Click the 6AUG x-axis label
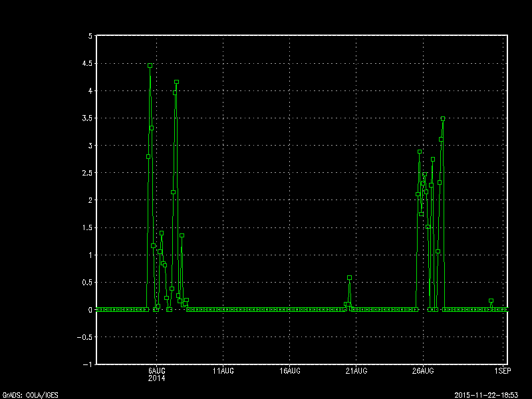This screenshot has width=532, height=399. pos(156,371)
